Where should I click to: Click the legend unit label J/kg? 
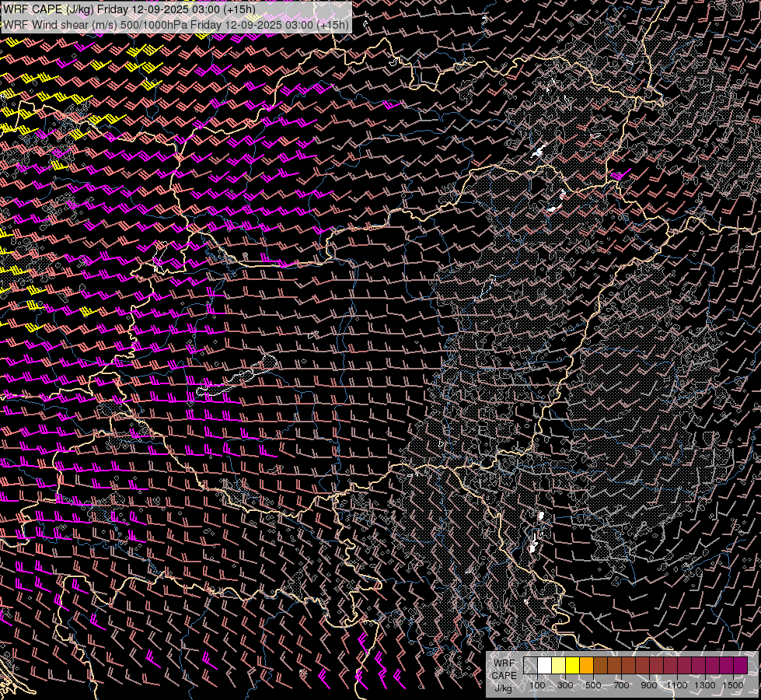[503, 689]
